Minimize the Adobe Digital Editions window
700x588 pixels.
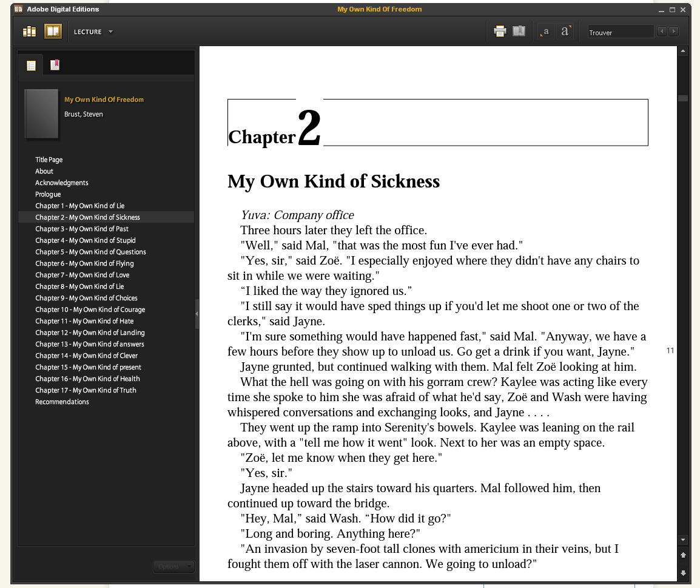[661, 9]
